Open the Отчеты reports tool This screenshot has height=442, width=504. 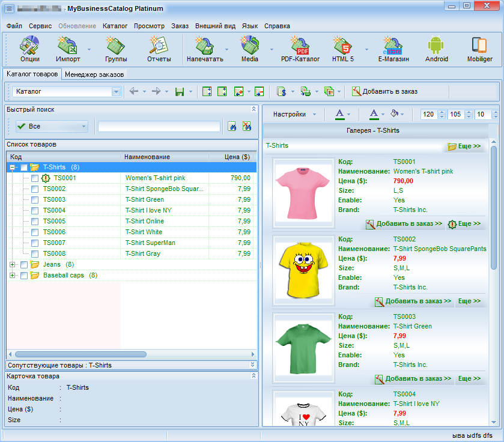(x=159, y=49)
